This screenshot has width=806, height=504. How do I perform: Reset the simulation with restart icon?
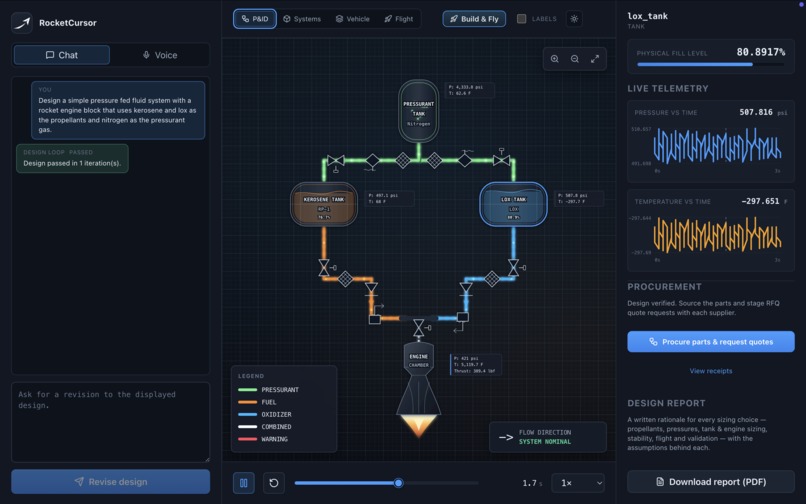click(x=274, y=483)
